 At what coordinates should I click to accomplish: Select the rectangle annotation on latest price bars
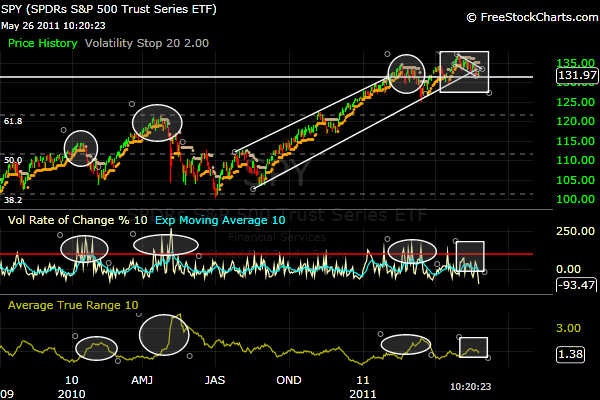pos(464,70)
